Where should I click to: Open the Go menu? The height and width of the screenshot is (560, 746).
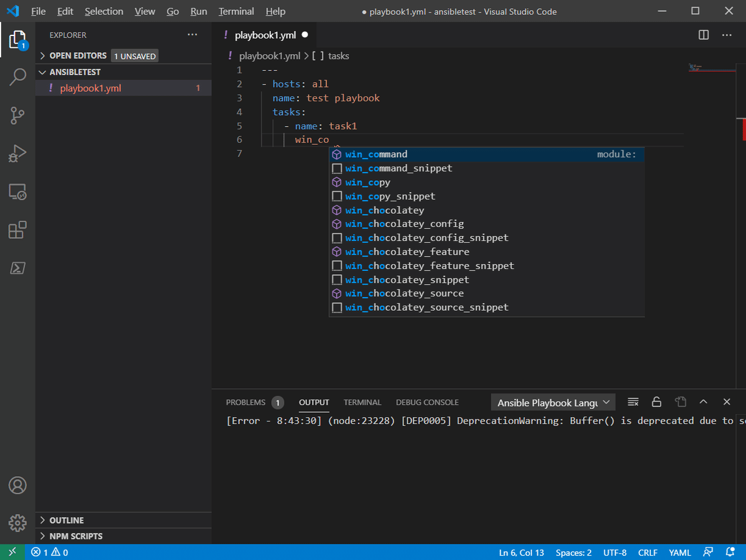173,11
